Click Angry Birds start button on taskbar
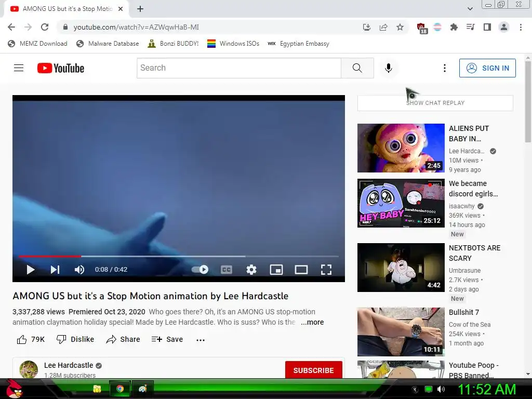Screen dimensions: 532x399 [x=15, y=389]
